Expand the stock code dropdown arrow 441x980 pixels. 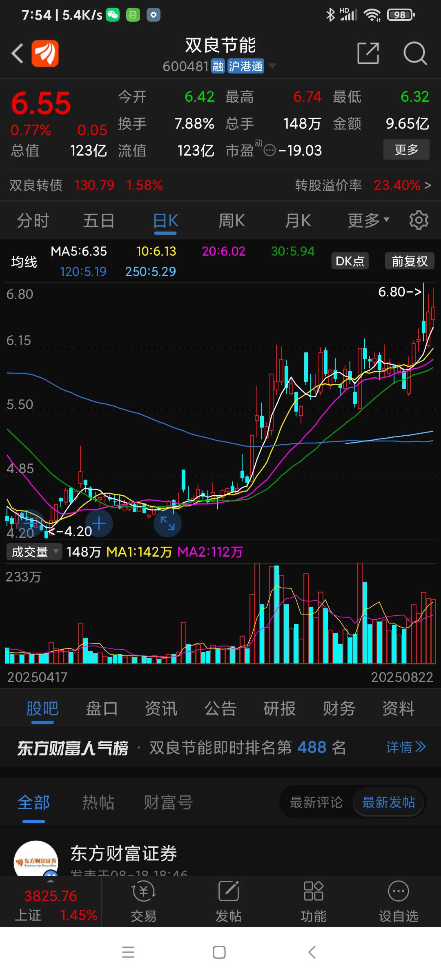[272, 66]
